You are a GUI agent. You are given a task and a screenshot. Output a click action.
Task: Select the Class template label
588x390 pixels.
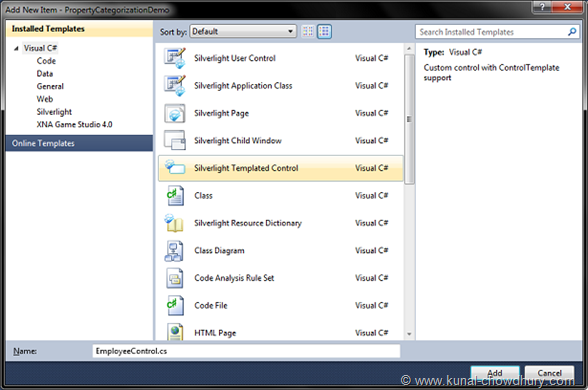[203, 195]
